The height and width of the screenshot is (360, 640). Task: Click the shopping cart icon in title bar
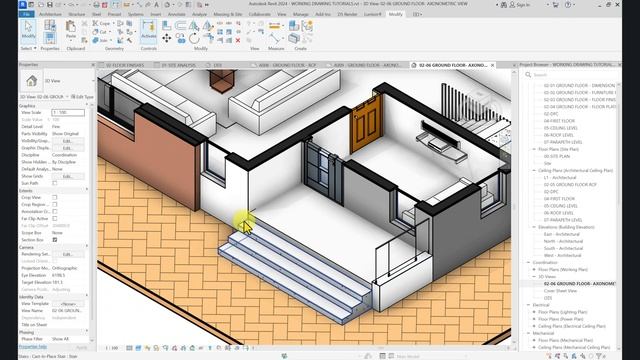556,5
